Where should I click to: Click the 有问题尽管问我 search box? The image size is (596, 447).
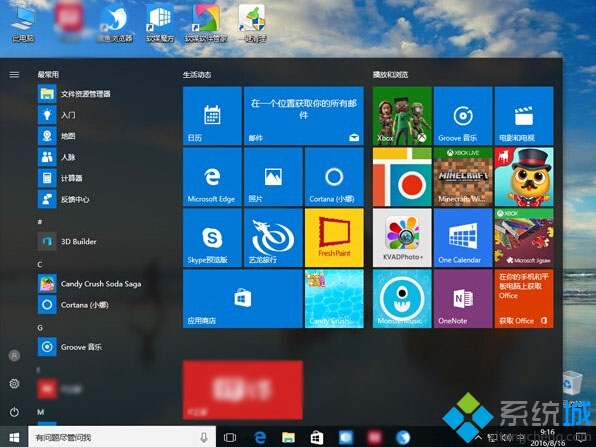(x=122, y=437)
